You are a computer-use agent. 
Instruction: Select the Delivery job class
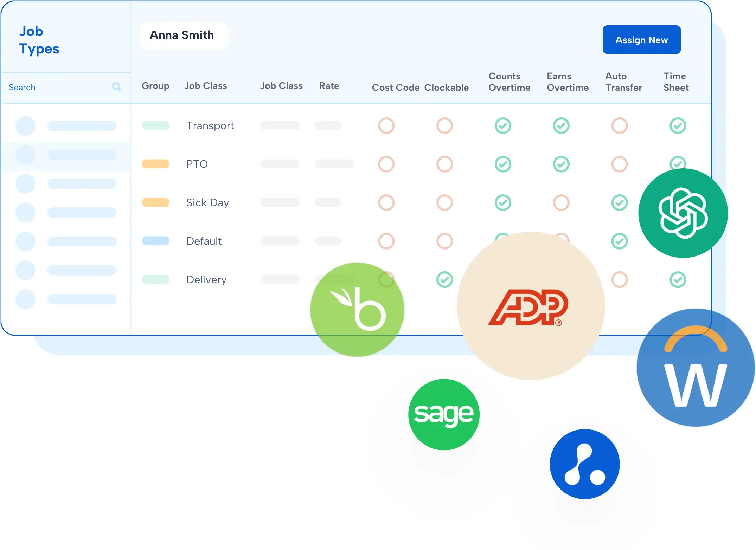tap(206, 280)
